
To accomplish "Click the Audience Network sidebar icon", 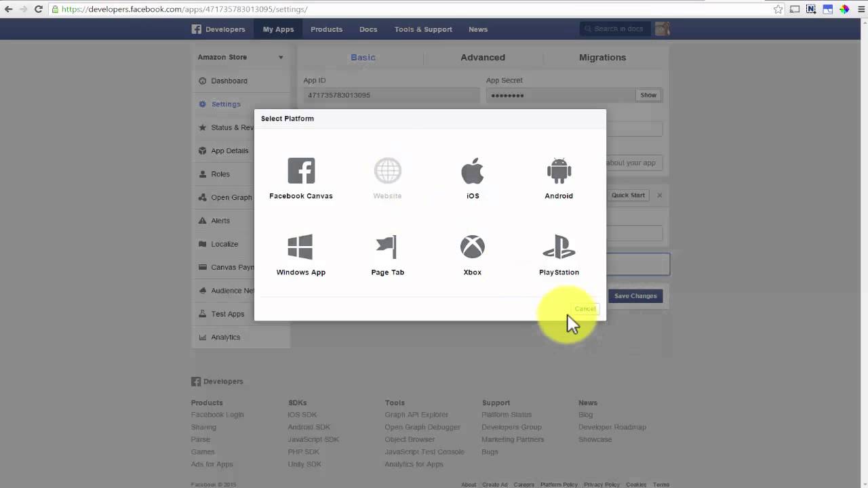I will point(202,290).
